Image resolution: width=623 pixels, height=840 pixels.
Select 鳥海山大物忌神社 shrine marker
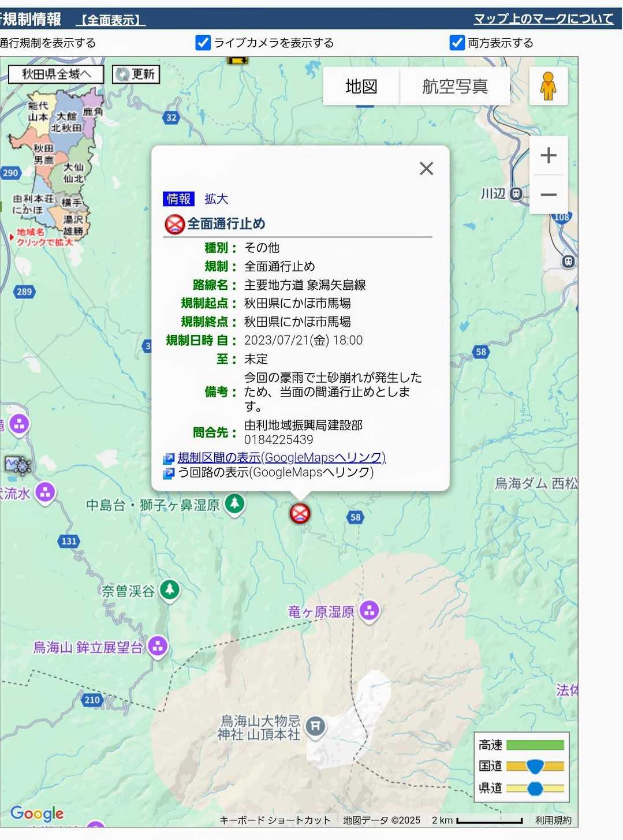pos(315,726)
